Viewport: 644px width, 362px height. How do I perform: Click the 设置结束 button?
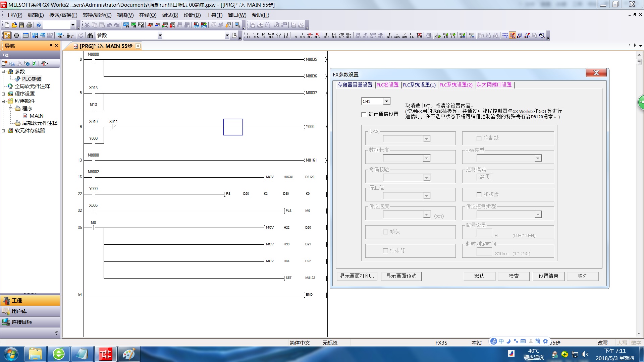(x=548, y=276)
